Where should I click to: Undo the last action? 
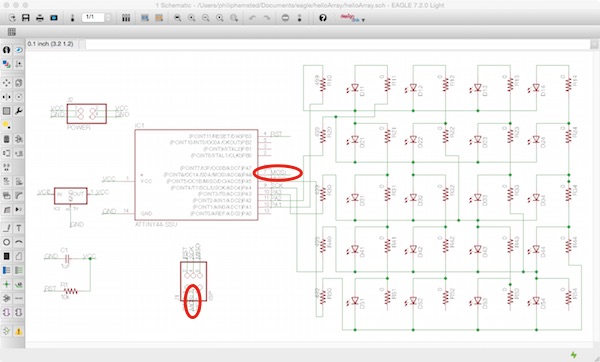[252, 18]
